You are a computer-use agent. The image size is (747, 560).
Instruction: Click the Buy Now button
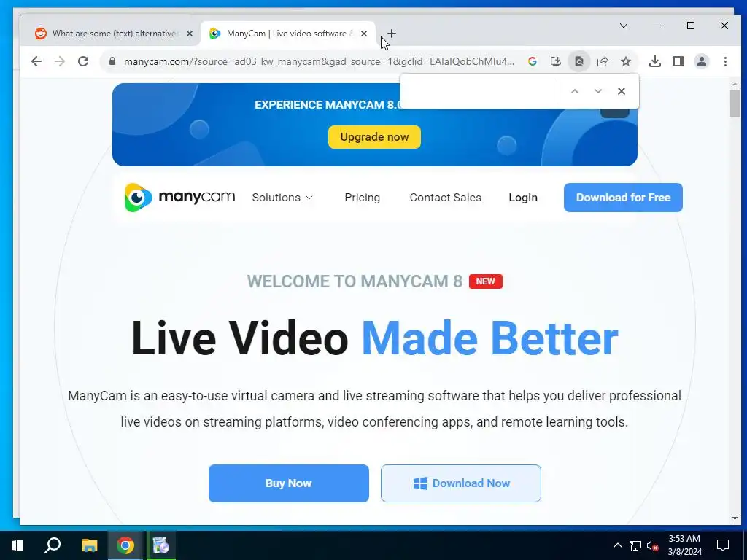[x=289, y=483]
